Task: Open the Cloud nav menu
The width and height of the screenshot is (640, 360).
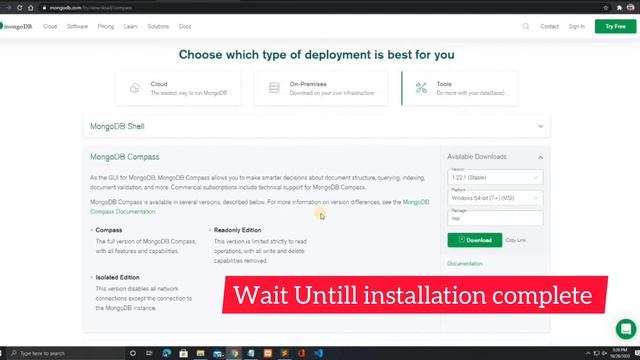Action: click(50, 27)
